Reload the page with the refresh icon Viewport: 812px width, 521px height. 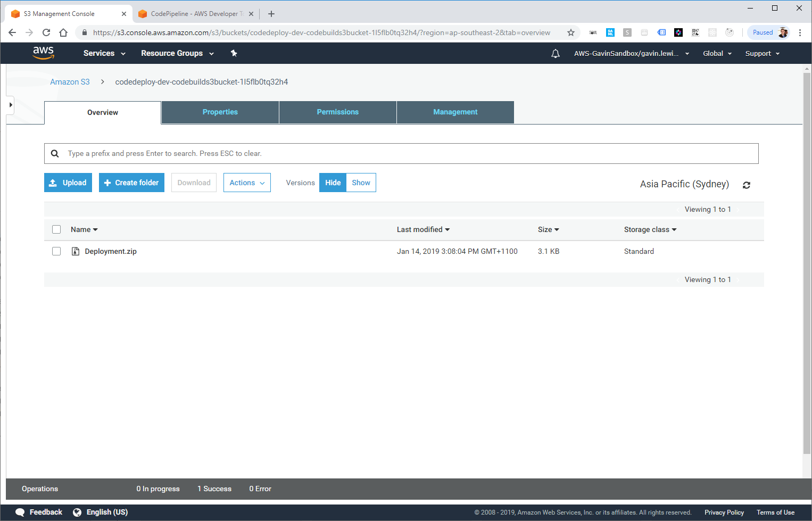pyautogui.click(x=46, y=32)
